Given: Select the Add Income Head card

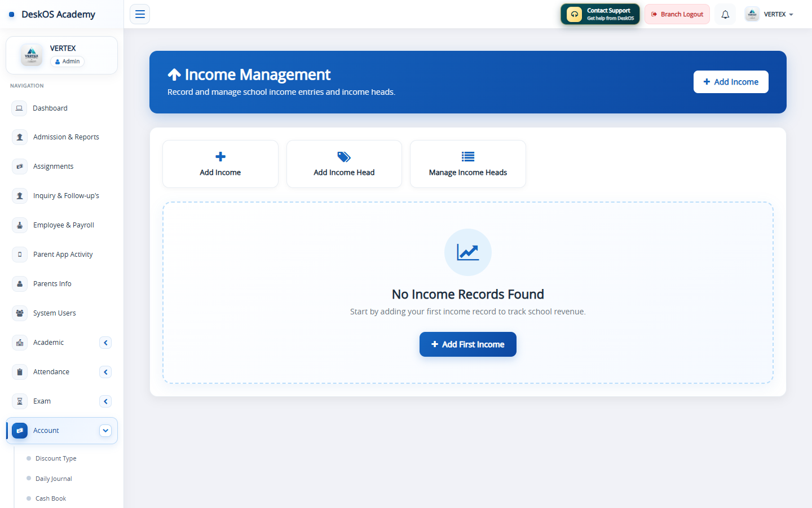Looking at the screenshot, I should [x=344, y=164].
